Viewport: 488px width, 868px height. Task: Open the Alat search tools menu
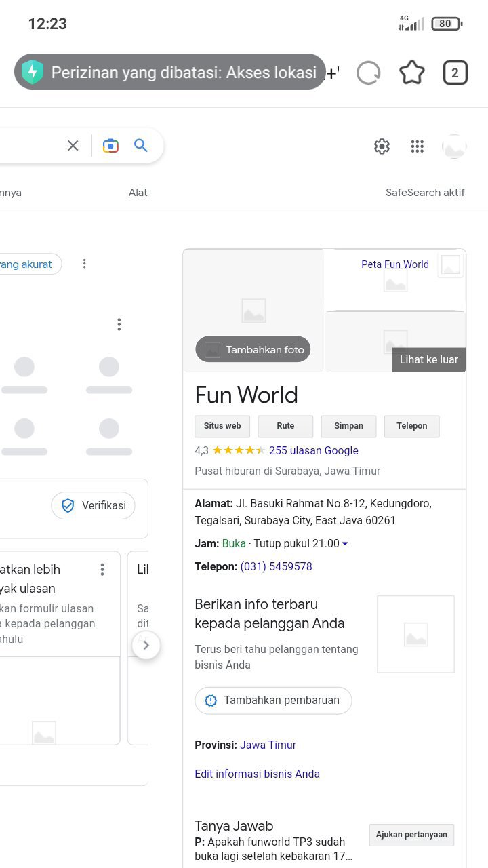[138, 193]
